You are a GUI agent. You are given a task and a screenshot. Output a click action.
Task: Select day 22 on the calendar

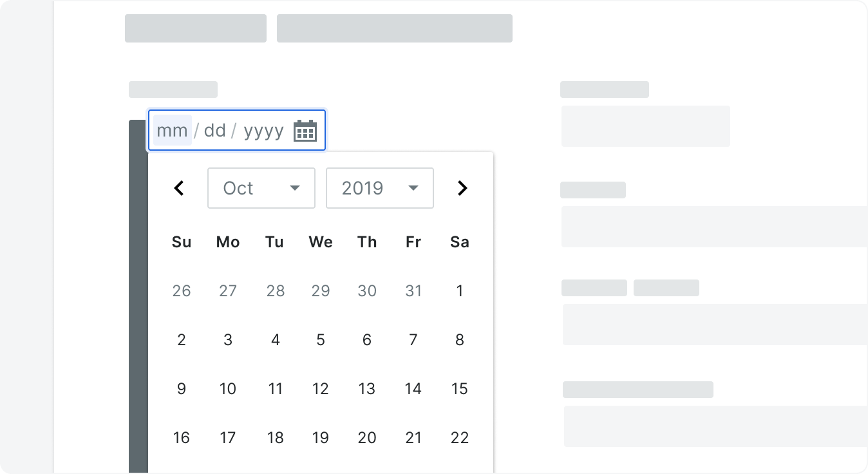click(460, 438)
